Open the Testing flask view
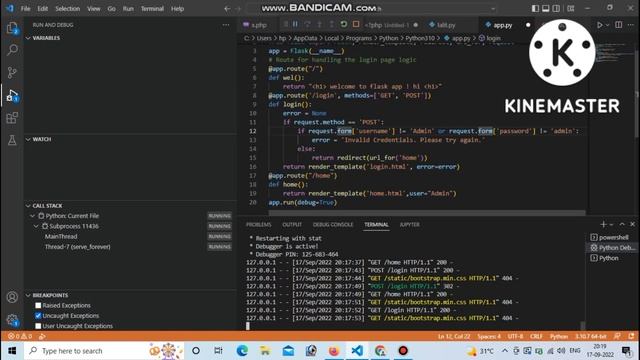The image size is (640, 360). pos(12,140)
